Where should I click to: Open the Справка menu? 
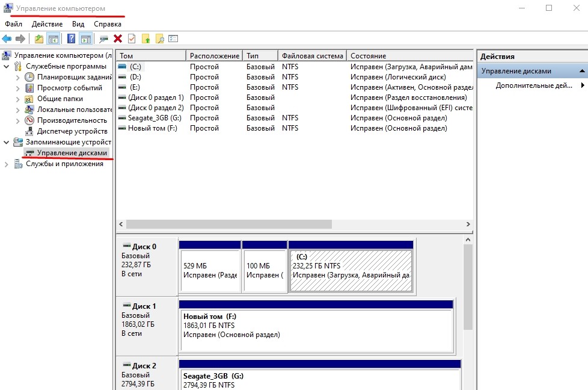(108, 24)
